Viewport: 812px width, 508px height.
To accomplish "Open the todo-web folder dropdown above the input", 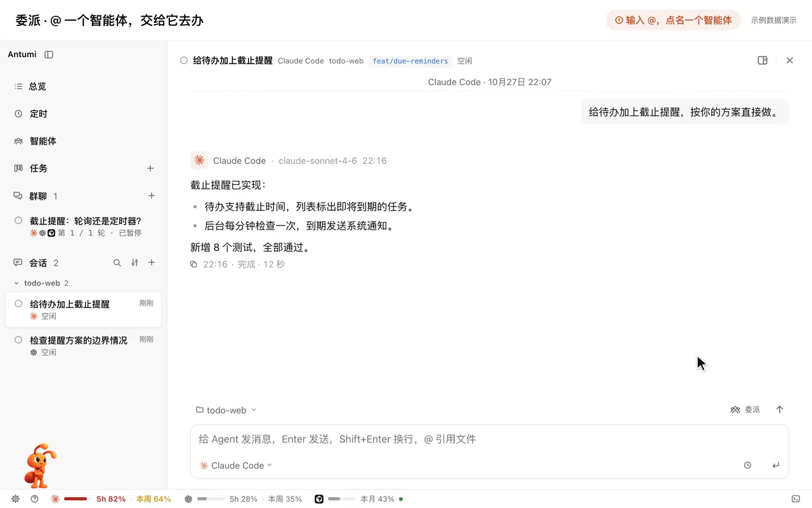I will point(226,410).
